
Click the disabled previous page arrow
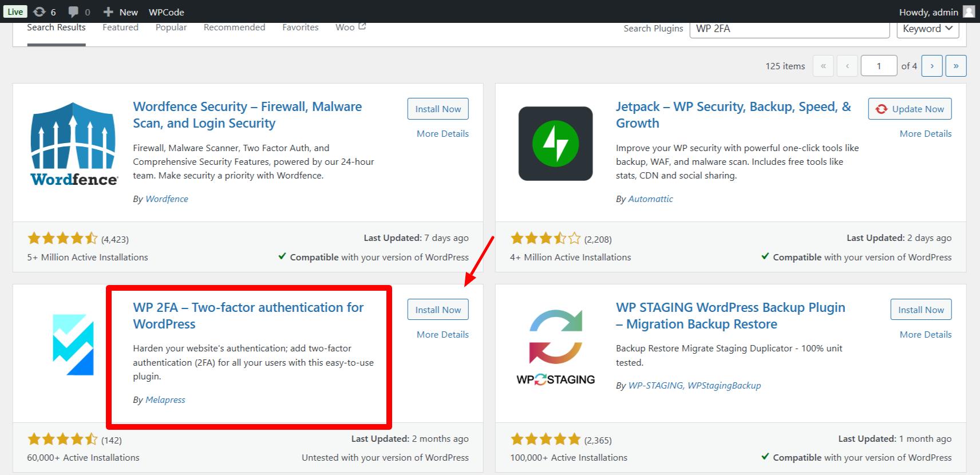coord(847,66)
